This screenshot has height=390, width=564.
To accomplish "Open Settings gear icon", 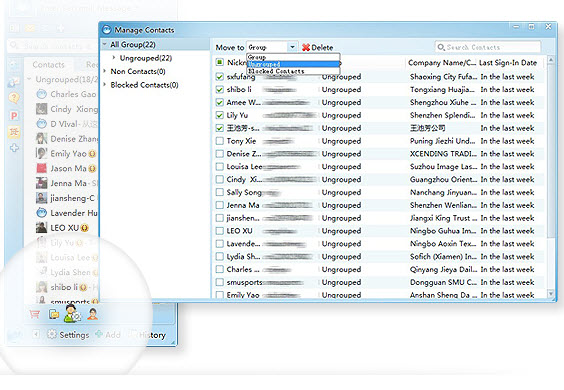I will (52, 334).
